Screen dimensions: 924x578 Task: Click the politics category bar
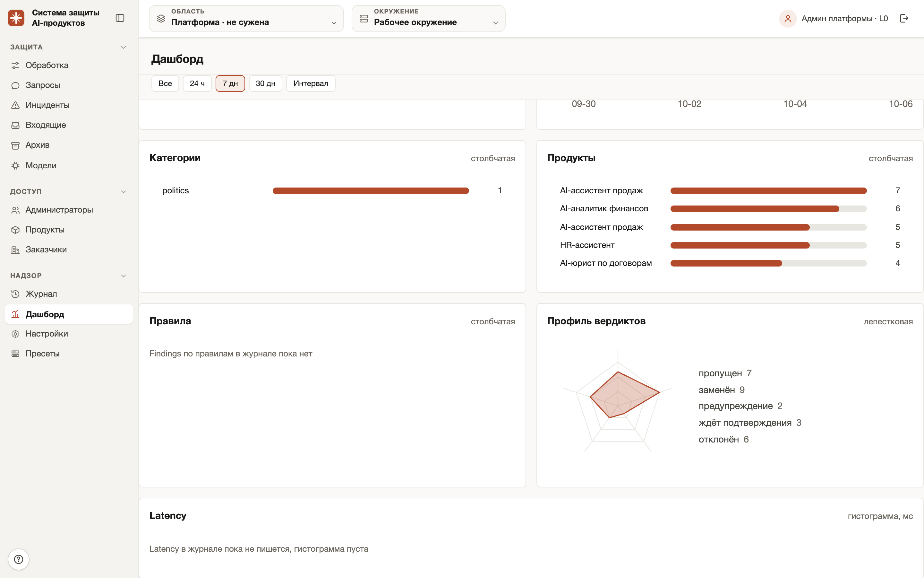tap(370, 191)
